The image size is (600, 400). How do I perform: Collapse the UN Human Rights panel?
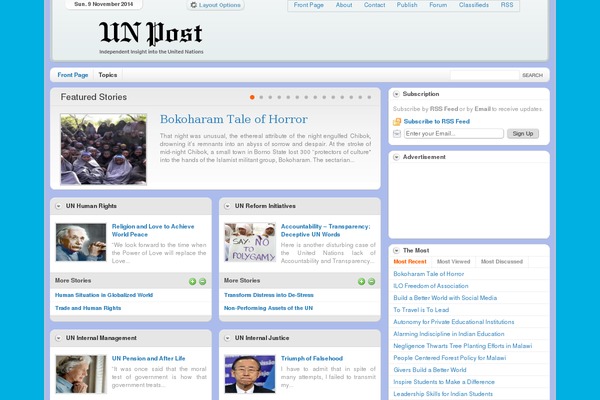point(58,206)
